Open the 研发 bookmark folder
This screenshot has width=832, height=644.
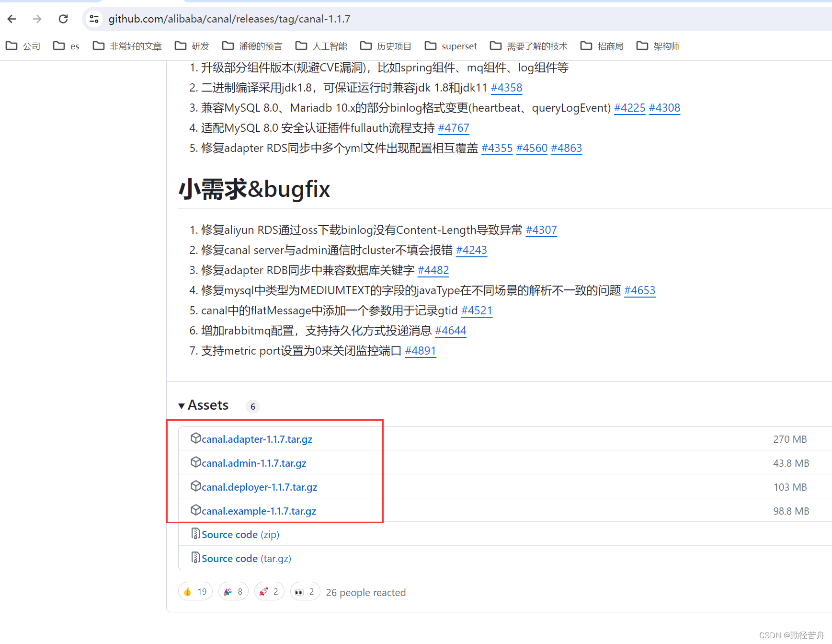point(192,46)
